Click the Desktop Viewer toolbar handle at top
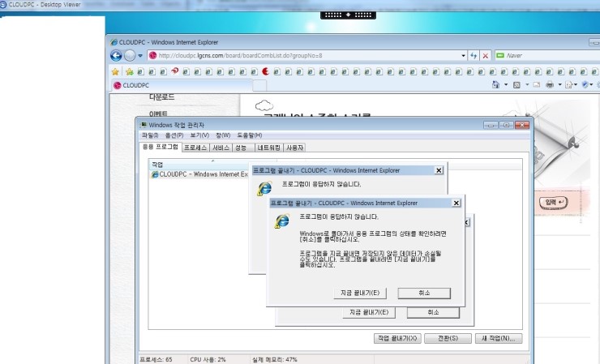This screenshot has height=364, width=600. tap(348, 15)
